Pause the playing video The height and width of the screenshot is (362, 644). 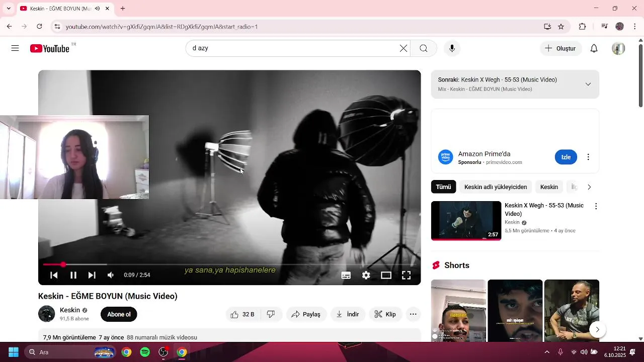(73, 275)
